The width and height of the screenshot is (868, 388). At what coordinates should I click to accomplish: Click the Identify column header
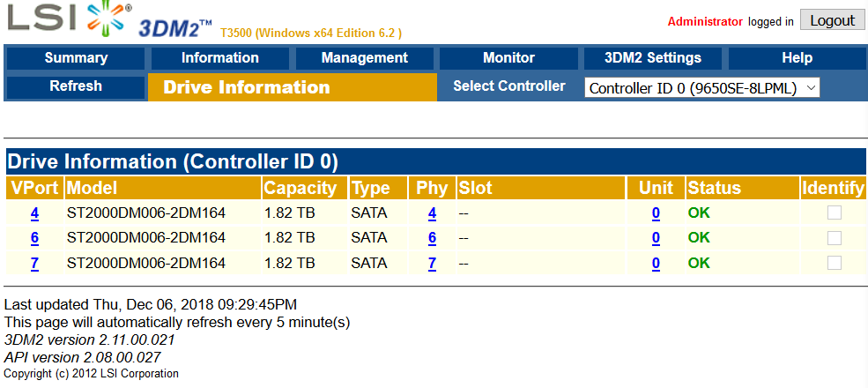(833, 189)
